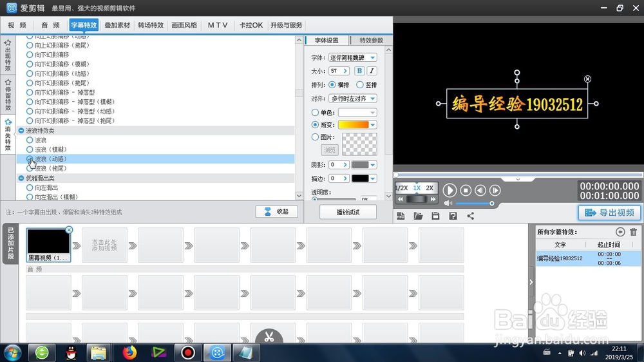Image resolution: width=644 pixels, height=362 pixels.
Task: Set playback speed to 2X
Action: 430,188
